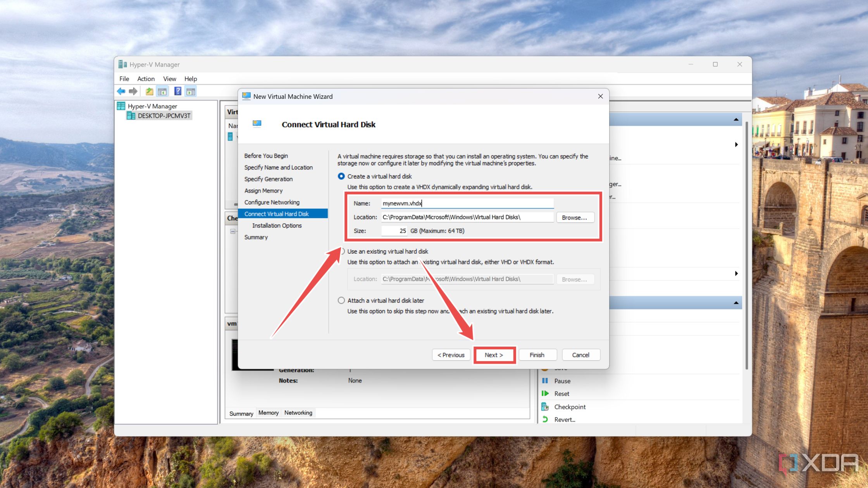Open the View menu in Hyper-V Manager
Viewport: 868px width, 488px height.
169,78
